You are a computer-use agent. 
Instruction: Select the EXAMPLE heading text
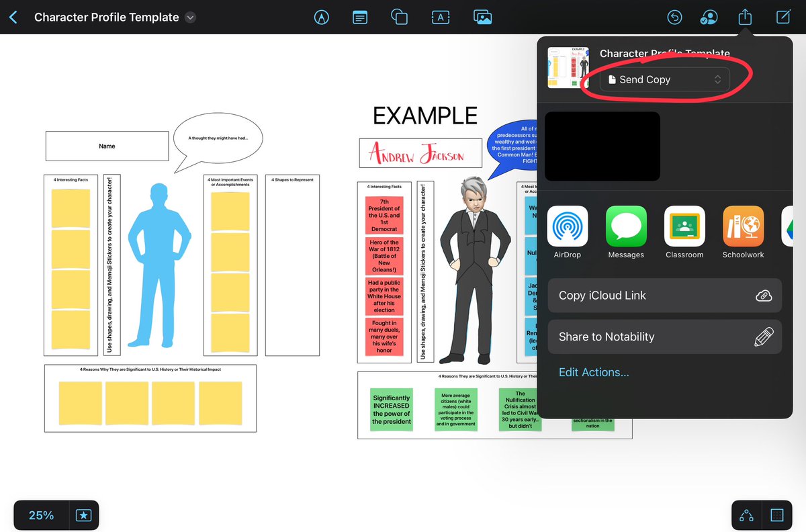click(x=425, y=116)
